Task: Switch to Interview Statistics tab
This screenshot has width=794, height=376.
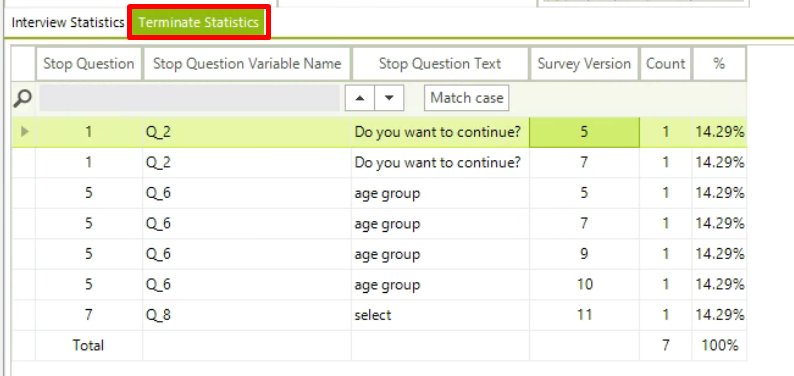Action: coord(68,22)
